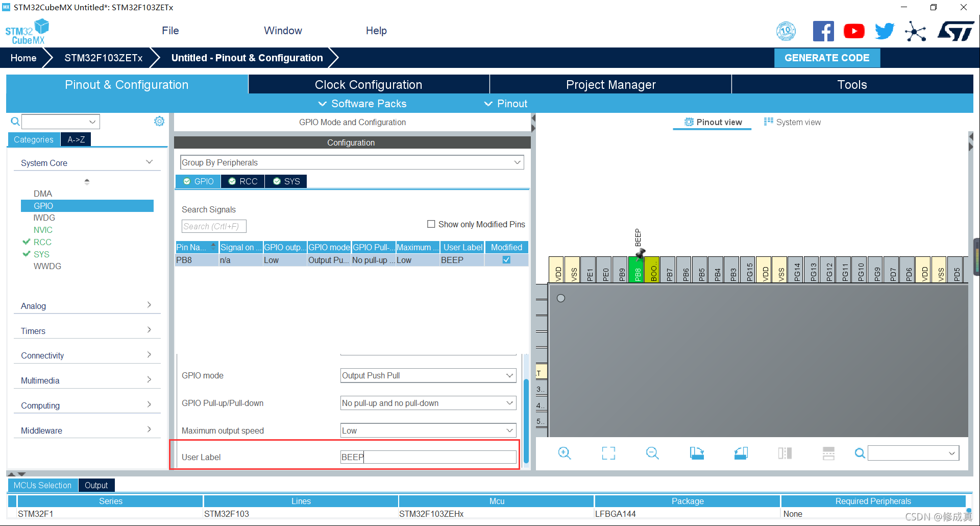Viewport: 980px width, 526px height.
Task: Select NVIC in the System Core list
Action: [43, 230]
